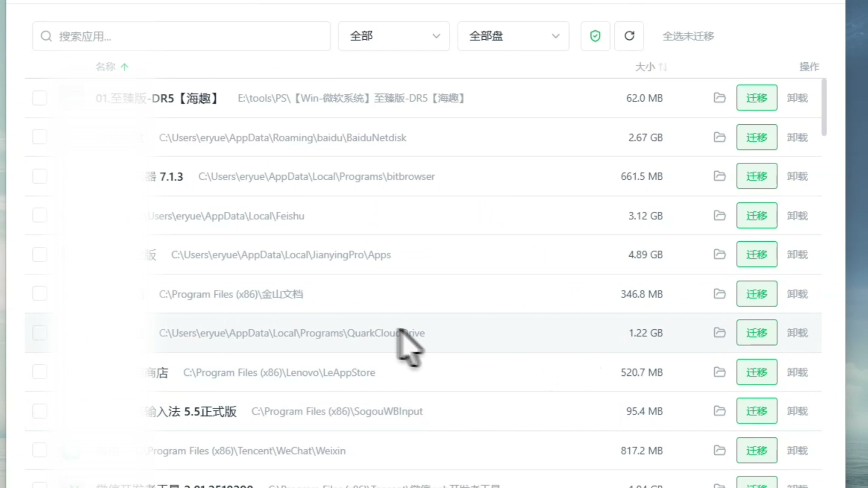Click the app list vertical scrollbar thumb
The image size is (868, 488).
pos(824,107)
